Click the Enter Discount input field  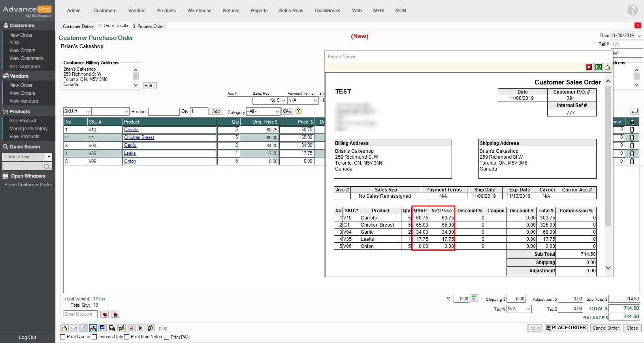tap(80, 314)
